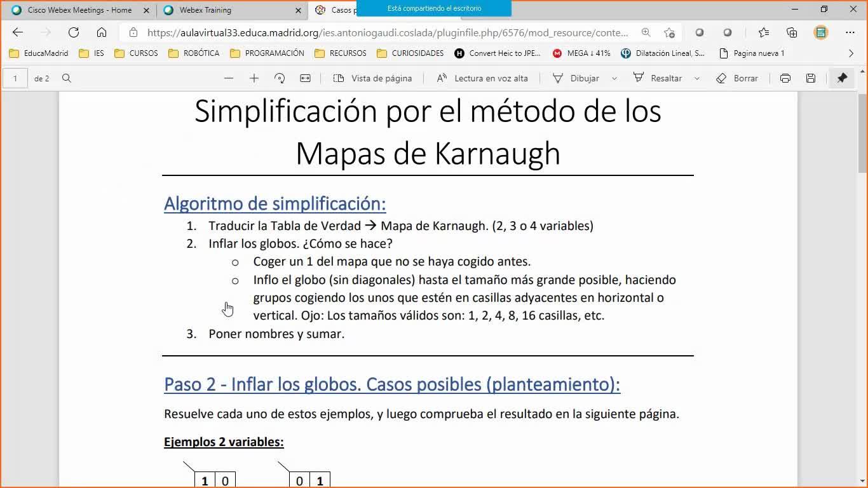The height and width of the screenshot is (488, 868).
Task: Open the EducaMadrid bookmarks folder
Action: coord(39,53)
